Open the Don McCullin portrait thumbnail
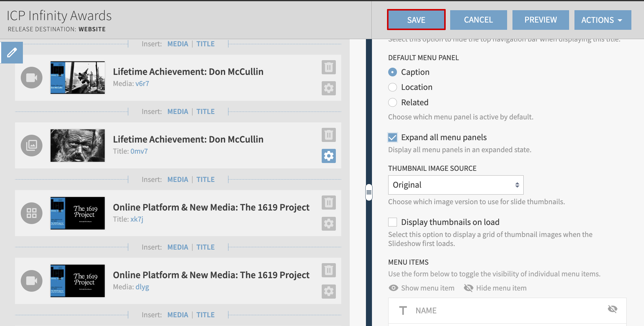The image size is (644, 326). pos(78,146)
